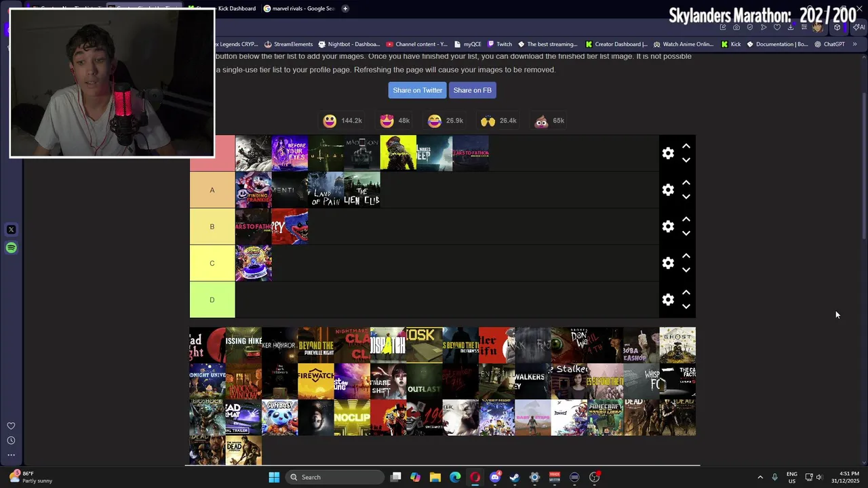This screenshot has height=488, width=868.
Task: Show hidden system tray icons
Action: coord(760,477)
